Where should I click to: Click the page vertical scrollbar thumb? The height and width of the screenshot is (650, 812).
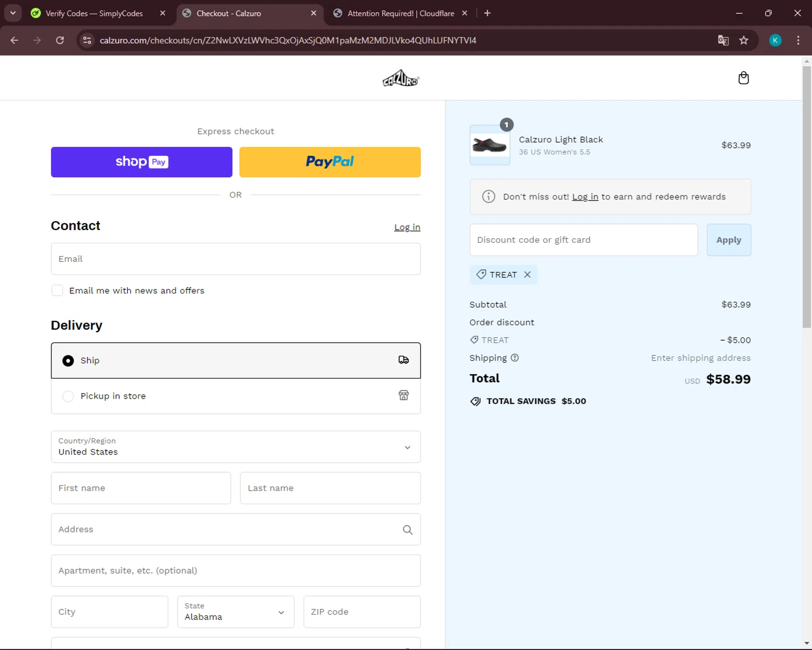click(807, 197)
